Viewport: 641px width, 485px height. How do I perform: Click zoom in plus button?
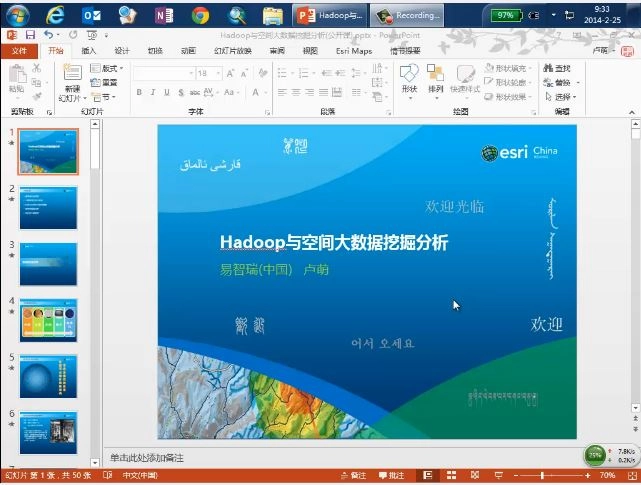(x=588, y=475)
